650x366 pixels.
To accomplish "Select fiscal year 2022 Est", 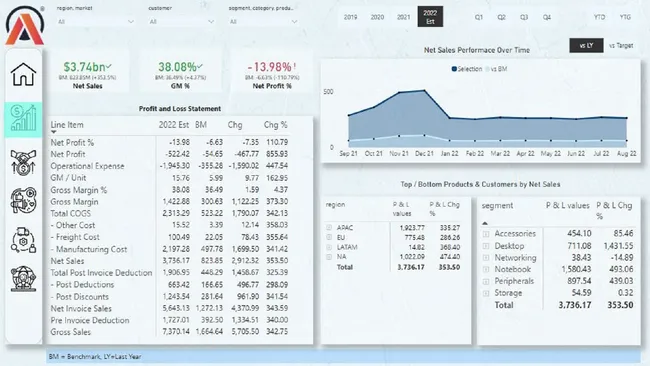I will pyautogui.click(x=430, y=17).
